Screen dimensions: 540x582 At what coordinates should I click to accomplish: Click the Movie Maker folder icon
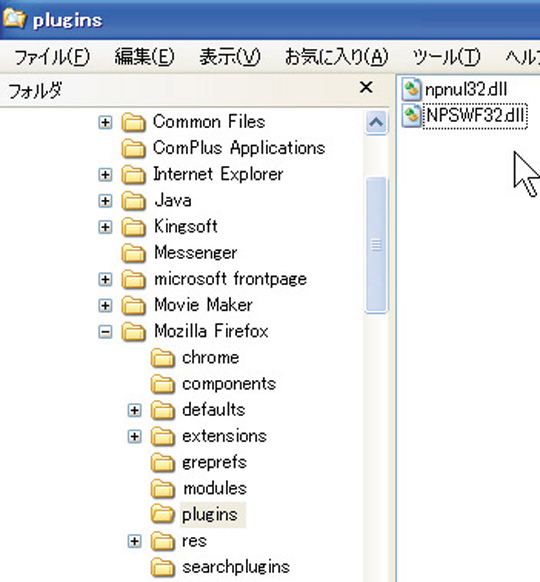(133, 305)
